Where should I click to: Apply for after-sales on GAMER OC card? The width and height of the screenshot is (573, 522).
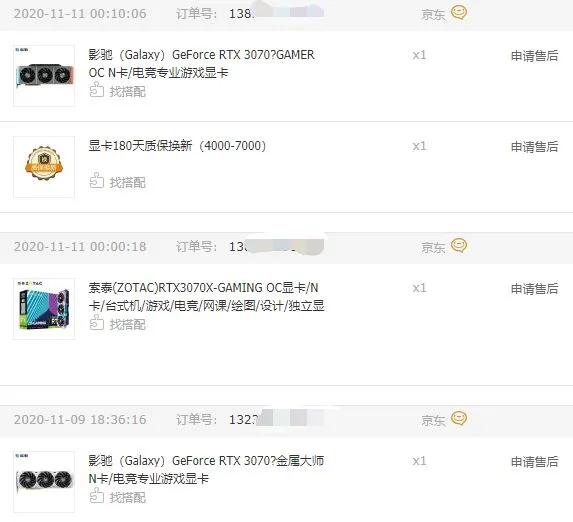[x=534, y=56]
